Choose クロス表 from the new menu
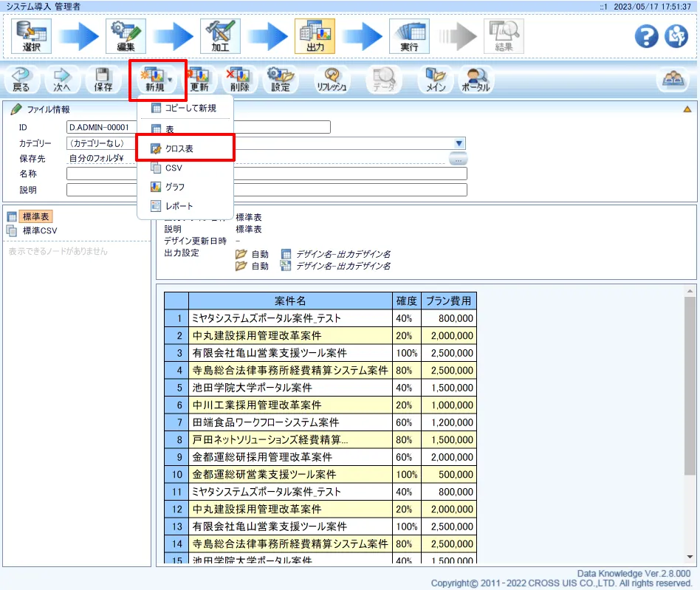 pos(179,148)
